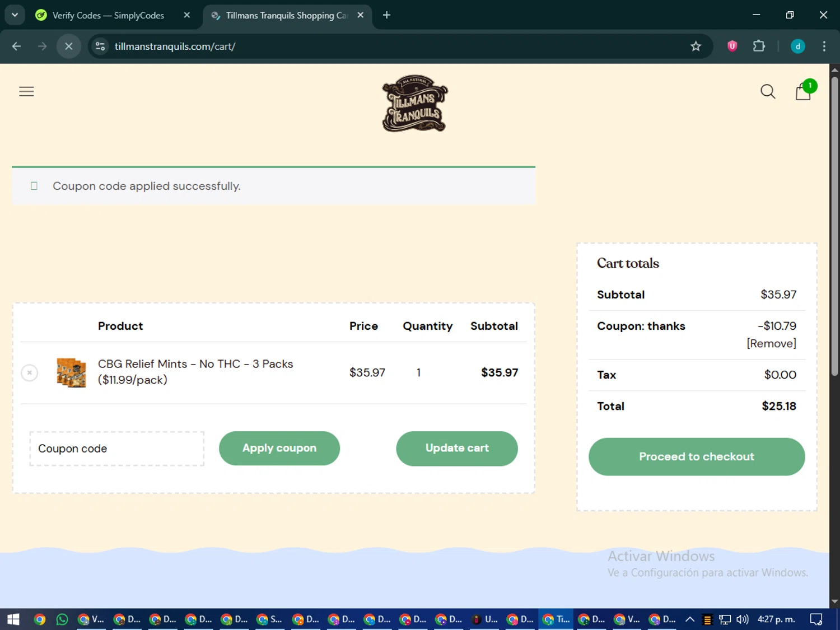Click the 'Coupon: thanks' label

[641, 326]
